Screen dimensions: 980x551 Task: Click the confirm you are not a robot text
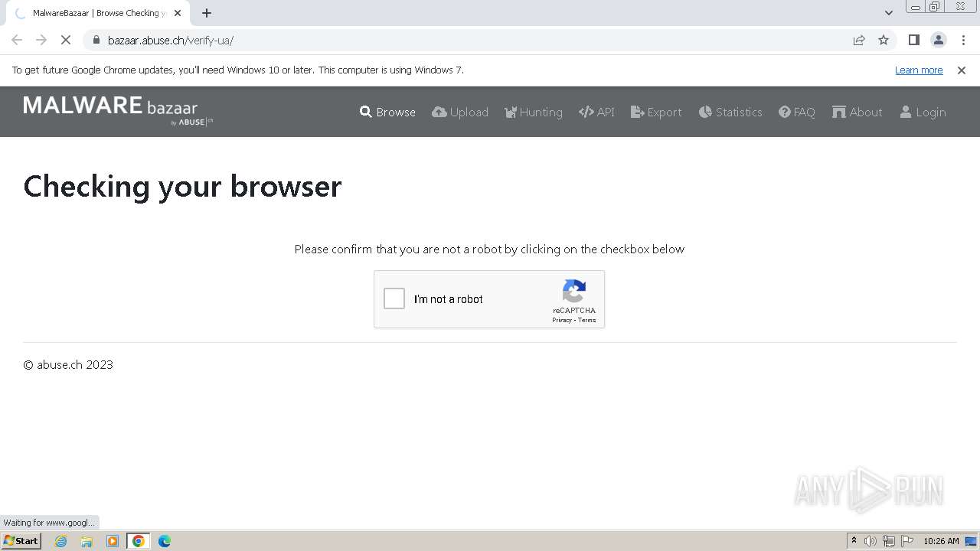pyautogui.click(x=489, y=249)
